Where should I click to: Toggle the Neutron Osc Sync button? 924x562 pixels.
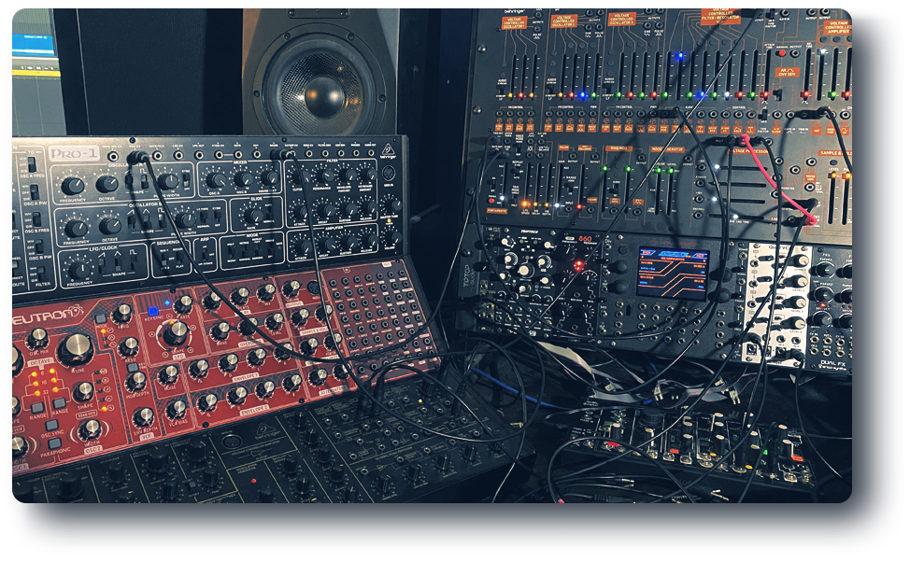(52, 426)
